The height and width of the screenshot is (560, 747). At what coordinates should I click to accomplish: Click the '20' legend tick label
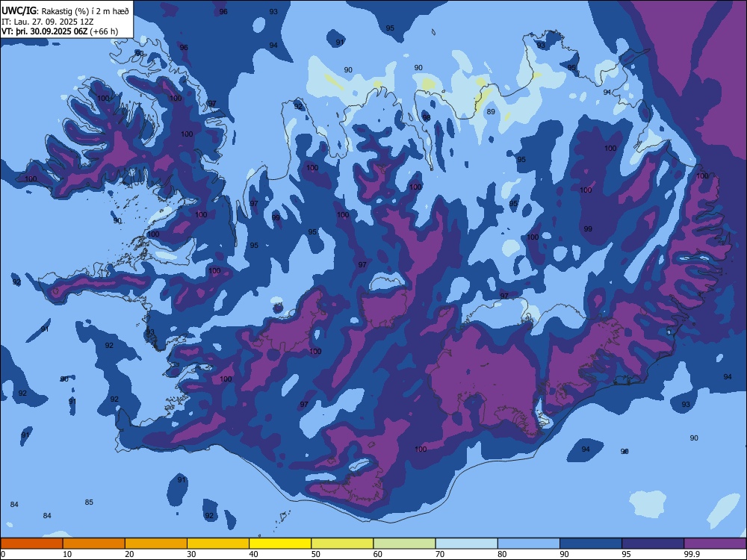129,554
